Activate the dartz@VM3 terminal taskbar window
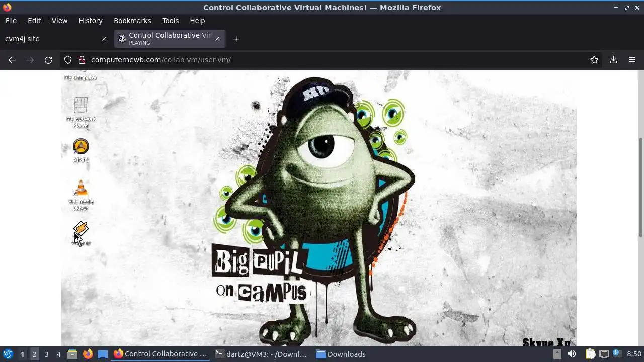644x362 pixels. point(261,354)
